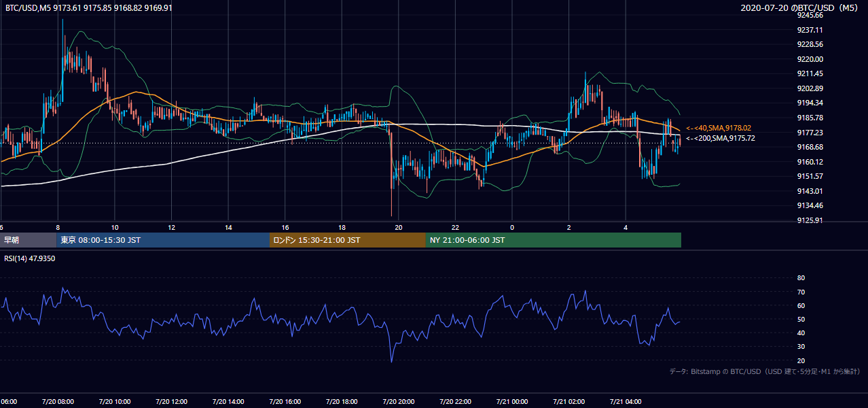
Task: Click the 7/20 16:00 time label
Action: click(285, 401)
